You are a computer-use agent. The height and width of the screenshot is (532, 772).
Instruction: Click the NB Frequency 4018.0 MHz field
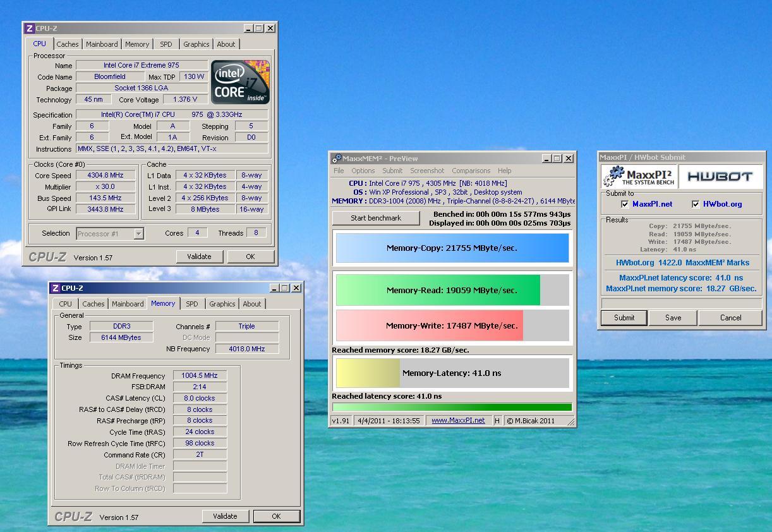click(247, 349)
